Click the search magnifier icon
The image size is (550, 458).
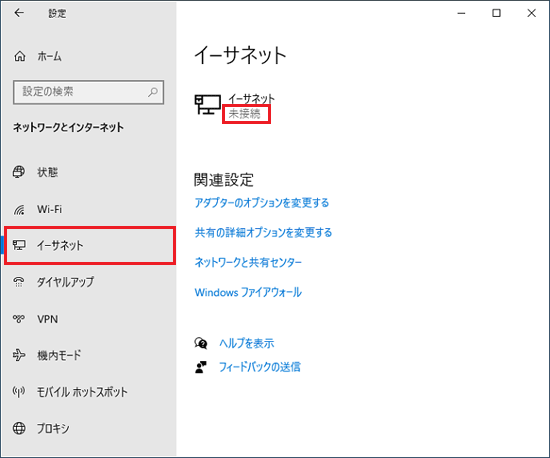[x=153, y=92]
